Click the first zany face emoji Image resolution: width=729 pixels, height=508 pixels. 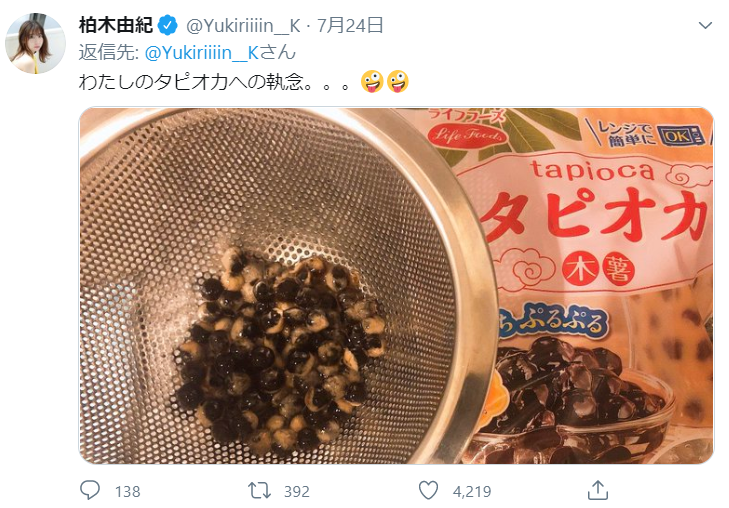(x=372, y=82)
